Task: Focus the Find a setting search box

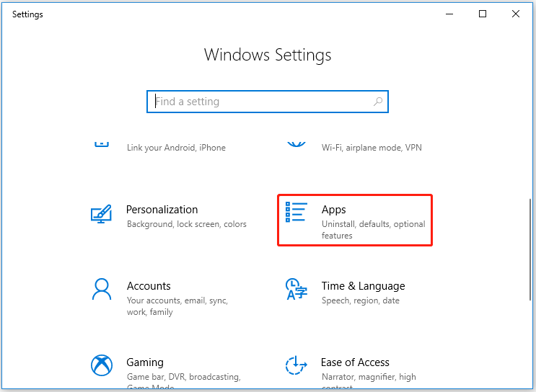Action: [268, 102]
